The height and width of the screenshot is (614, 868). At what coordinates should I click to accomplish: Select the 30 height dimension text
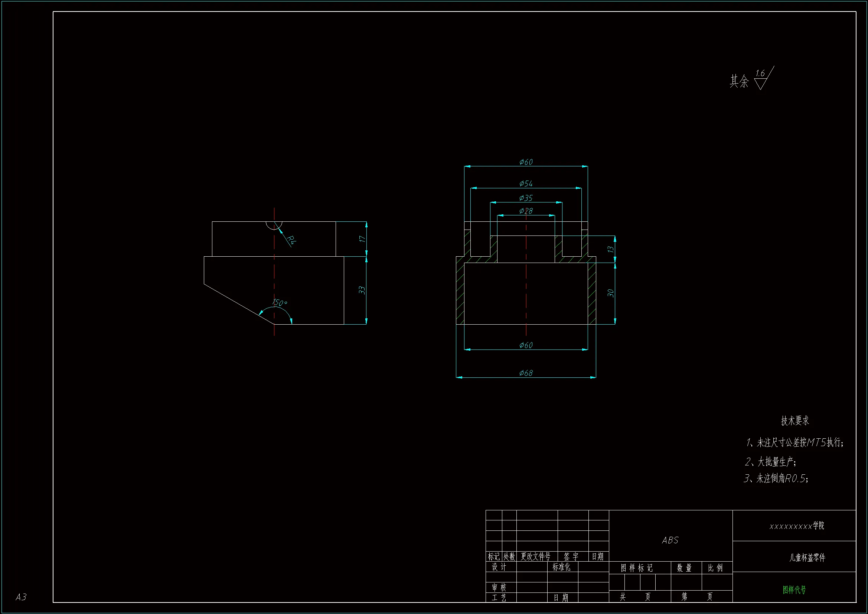click(x=610, y=293)
